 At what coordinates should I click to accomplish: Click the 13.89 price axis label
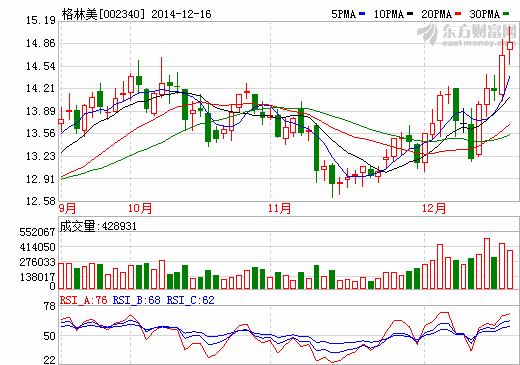tap(41, 111)
